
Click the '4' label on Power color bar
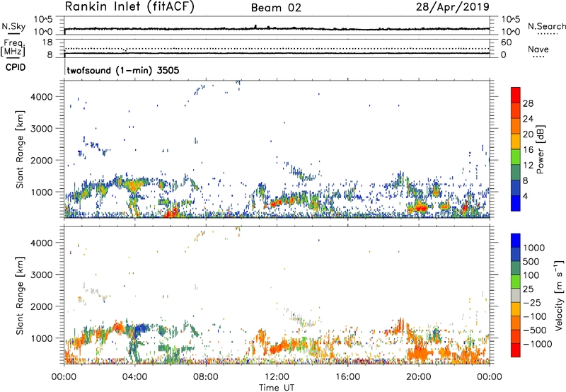click(526, 197)
